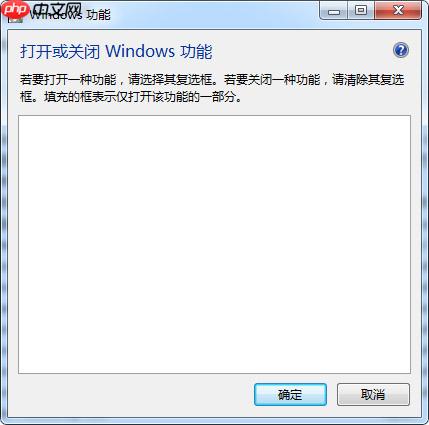Close the Windows 功能 dialog
The width and height of the screenshot is (429, 425).
coord(398,11)
